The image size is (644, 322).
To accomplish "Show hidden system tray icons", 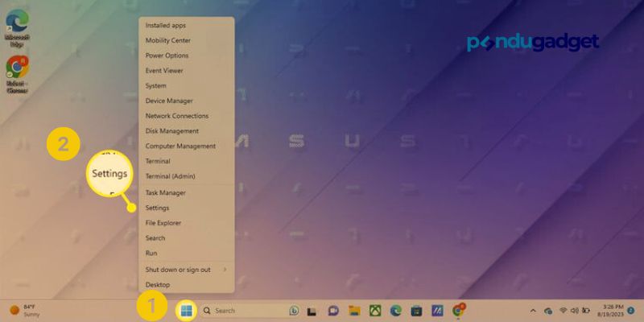I will (533, 311).
